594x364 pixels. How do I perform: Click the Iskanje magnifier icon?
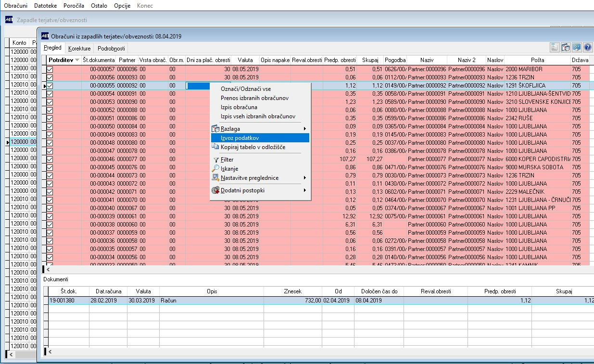pos(216,169)
